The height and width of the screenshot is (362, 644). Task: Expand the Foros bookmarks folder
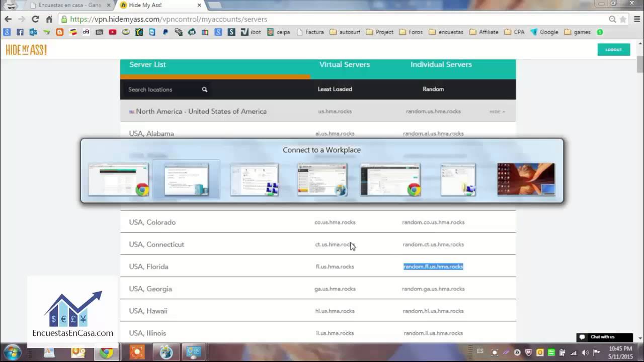click(x=411, y=32)
